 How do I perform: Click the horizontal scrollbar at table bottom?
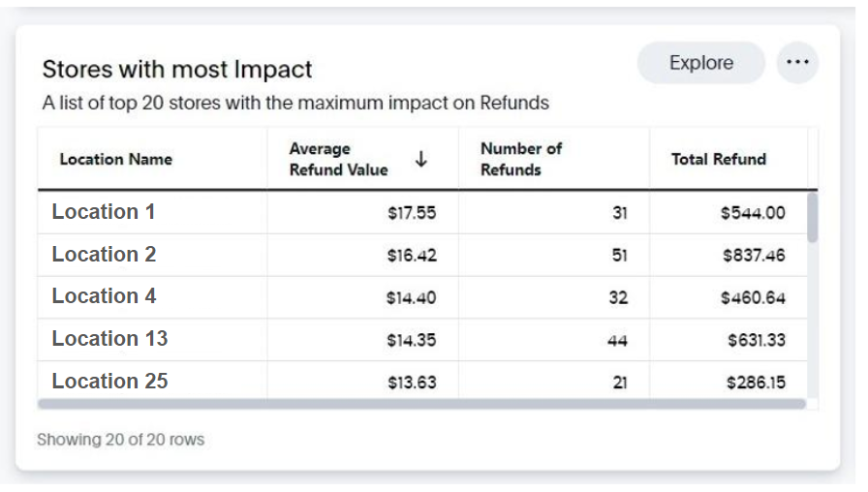pyautogui.click(x=421, y=404)
